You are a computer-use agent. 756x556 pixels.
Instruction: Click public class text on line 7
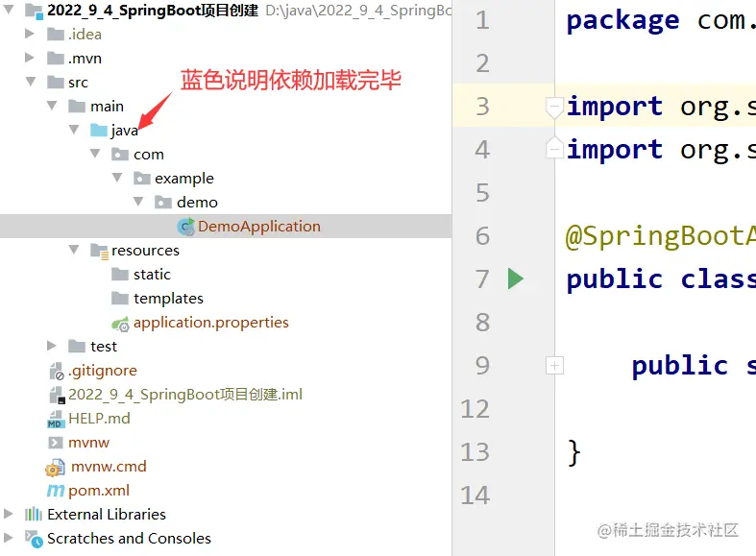(x=661, y=279)
